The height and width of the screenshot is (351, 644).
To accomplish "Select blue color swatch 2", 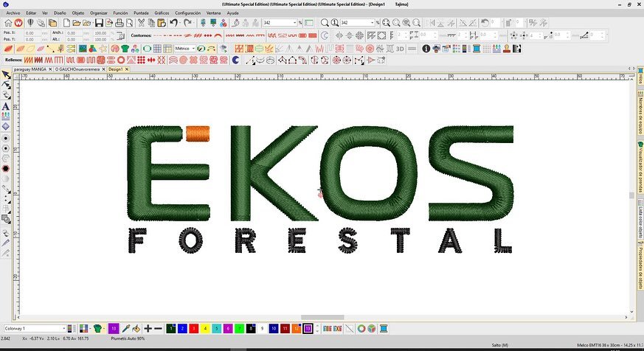I will (x=182, y=328).
